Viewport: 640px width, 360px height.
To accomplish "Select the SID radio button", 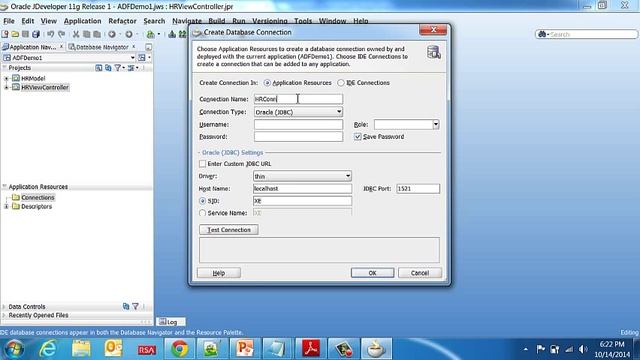I will (x=202, y=201).
